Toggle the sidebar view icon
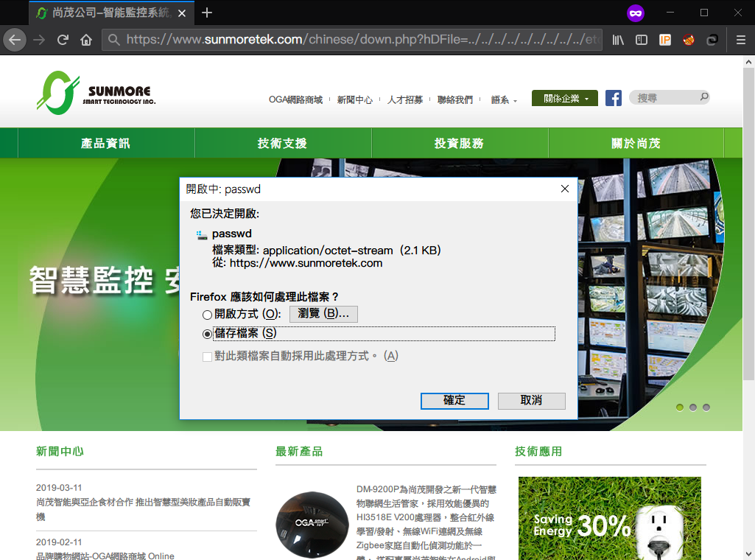This screenshot has width=755, height=560. [642, 40]
